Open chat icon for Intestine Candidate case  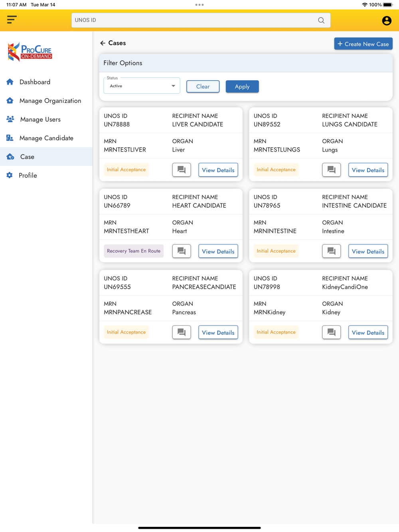coord(331,251)
